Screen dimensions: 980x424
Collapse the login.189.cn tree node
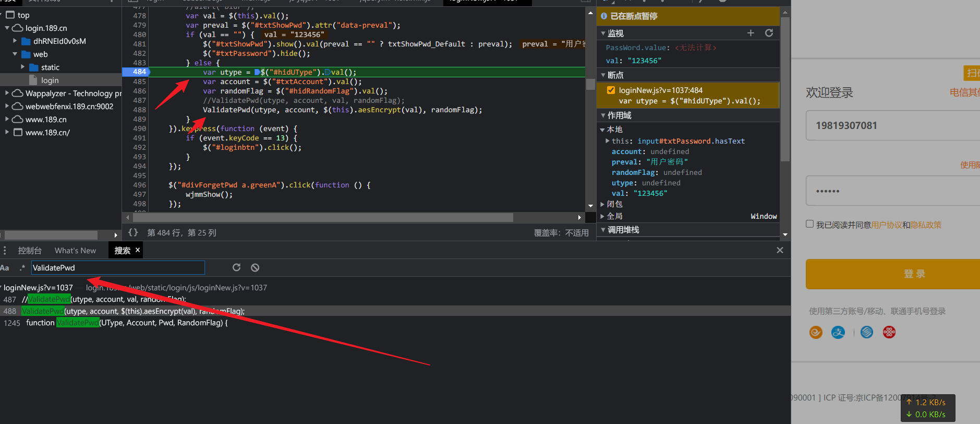point(7,28)
